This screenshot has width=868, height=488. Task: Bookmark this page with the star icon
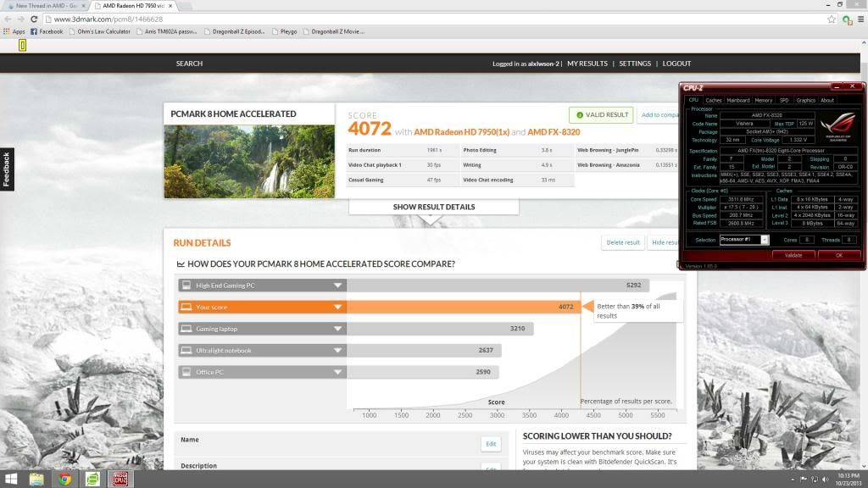click(x=832, y=19)
